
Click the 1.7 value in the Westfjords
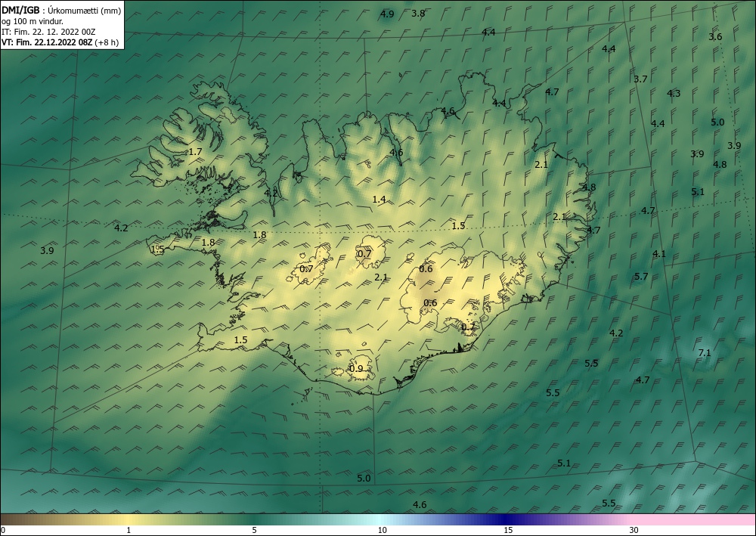pyautogui.click(x=195, y=151)
